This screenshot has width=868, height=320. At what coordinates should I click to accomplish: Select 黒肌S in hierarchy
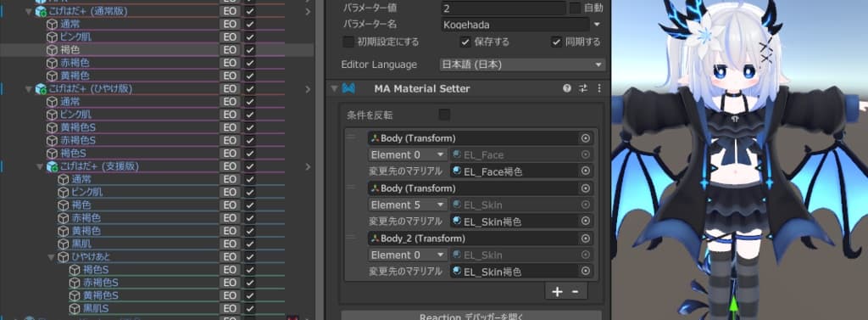tap(96, 308)
